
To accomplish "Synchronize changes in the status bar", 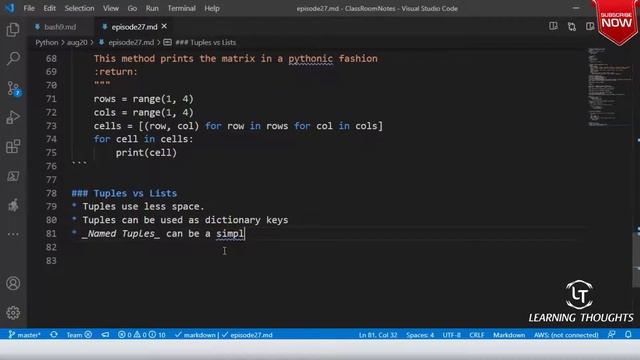I will (54, 335).
